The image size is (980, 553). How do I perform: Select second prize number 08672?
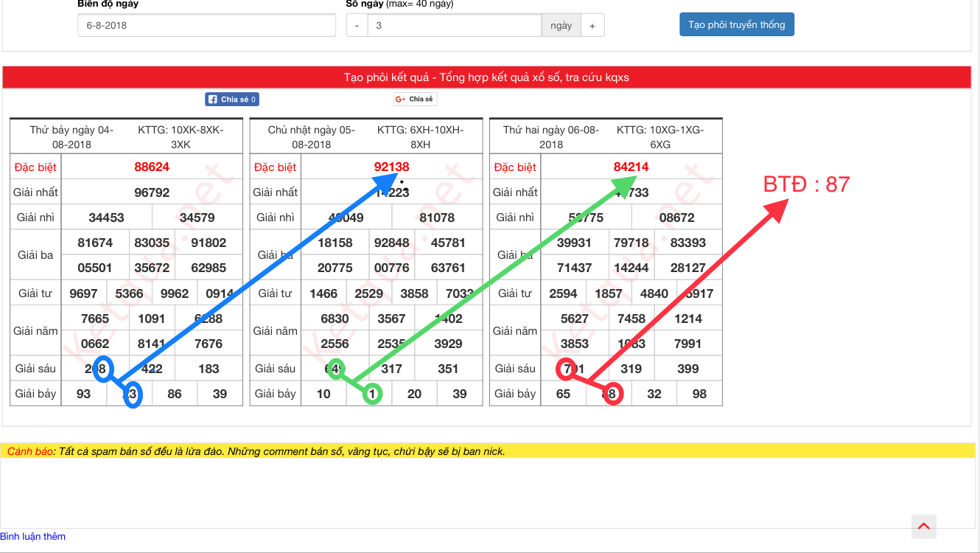[x=677, y=218]
